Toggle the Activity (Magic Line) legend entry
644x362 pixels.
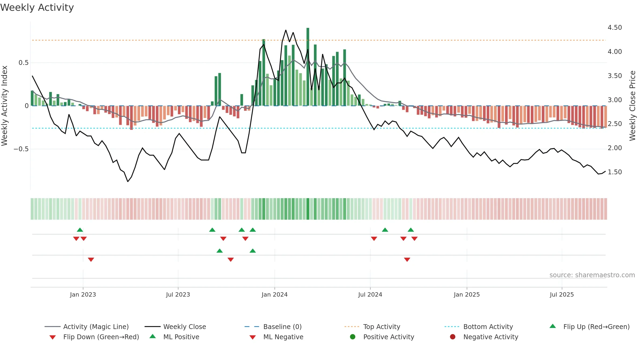coord(87,327)
